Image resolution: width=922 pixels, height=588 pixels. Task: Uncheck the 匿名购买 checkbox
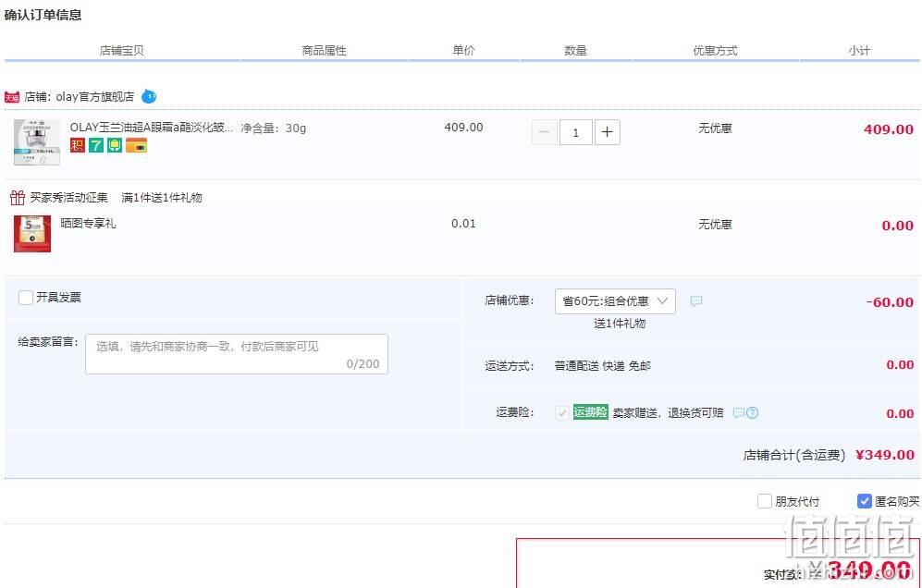click(865, 502)
